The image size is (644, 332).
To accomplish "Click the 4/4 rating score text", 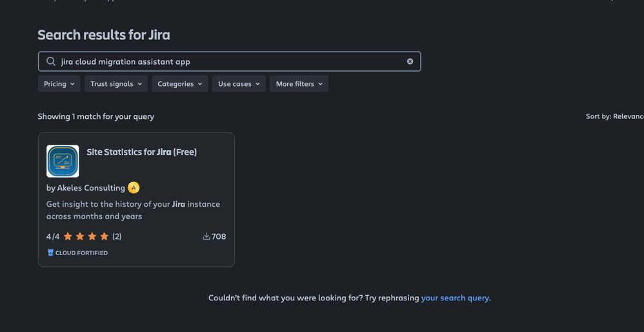I will tap(53, 236).
